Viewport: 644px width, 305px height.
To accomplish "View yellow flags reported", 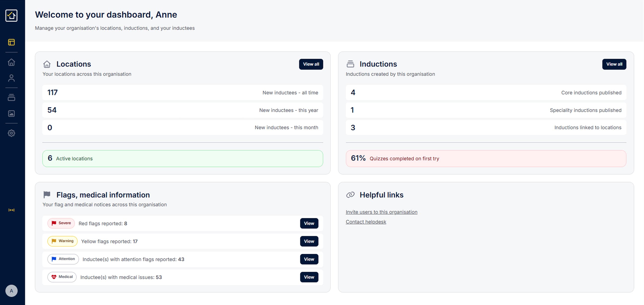I will pyautogui.click(x=309, y=241).
